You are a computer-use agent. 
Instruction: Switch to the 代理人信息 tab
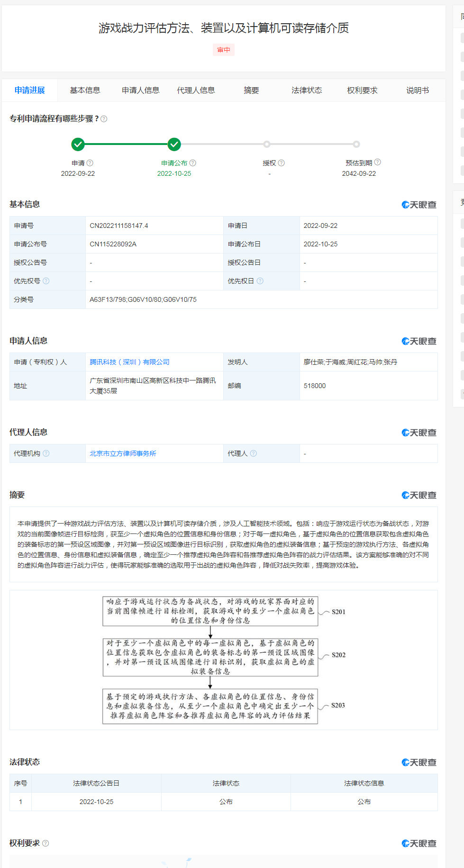[196, 90]
